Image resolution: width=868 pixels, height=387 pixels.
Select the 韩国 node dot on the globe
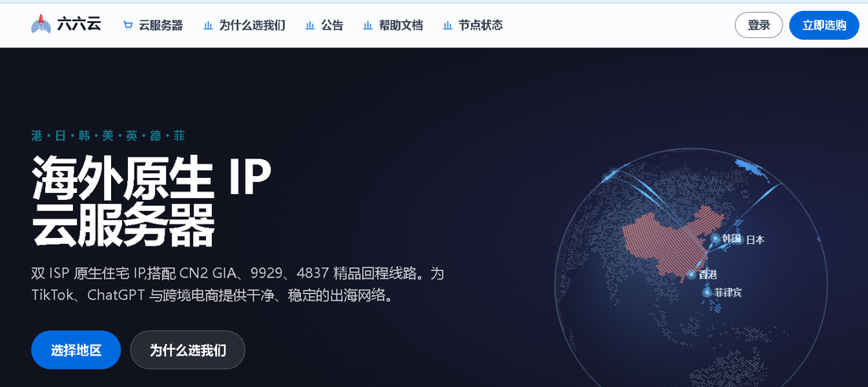point(715,238)
